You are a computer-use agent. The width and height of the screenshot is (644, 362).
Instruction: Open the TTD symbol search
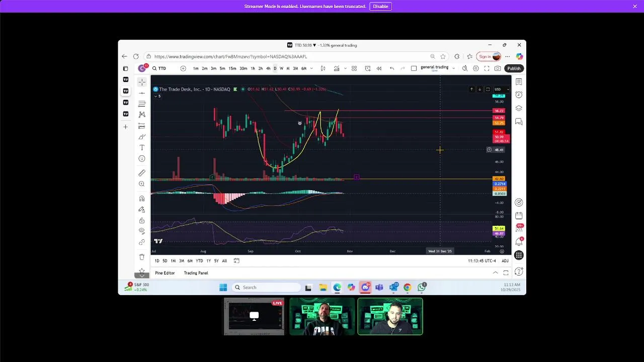click(x=159, y=68)
